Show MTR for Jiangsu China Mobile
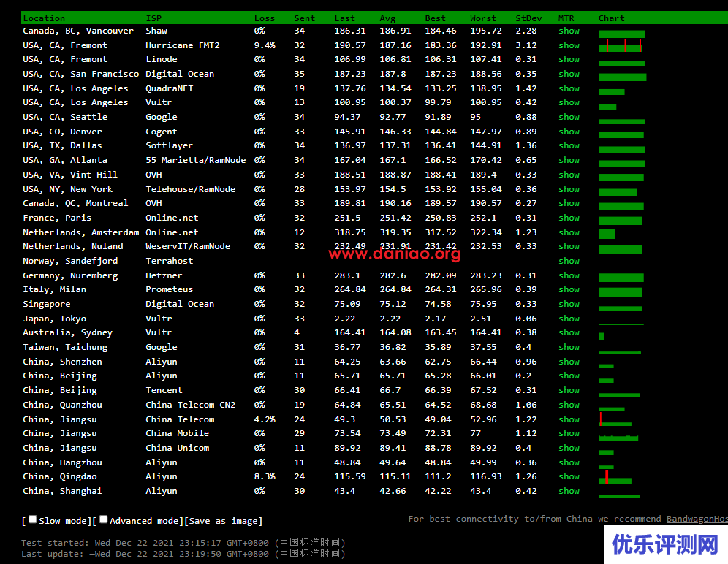The image size is (728, 564). click(569, 433)
